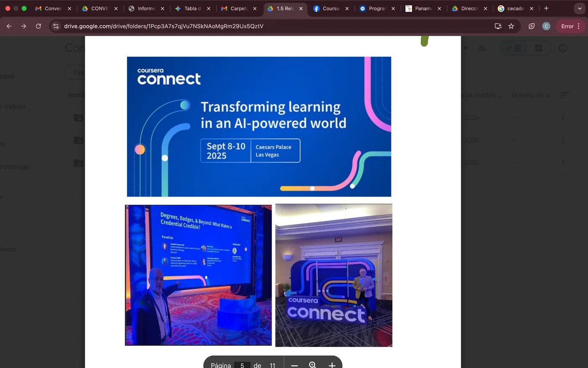Image resolution: width=588 pixels, height=368 pixels.
Task: Close the Gemini 'Tabla d' tab
Action: point(209,8)
